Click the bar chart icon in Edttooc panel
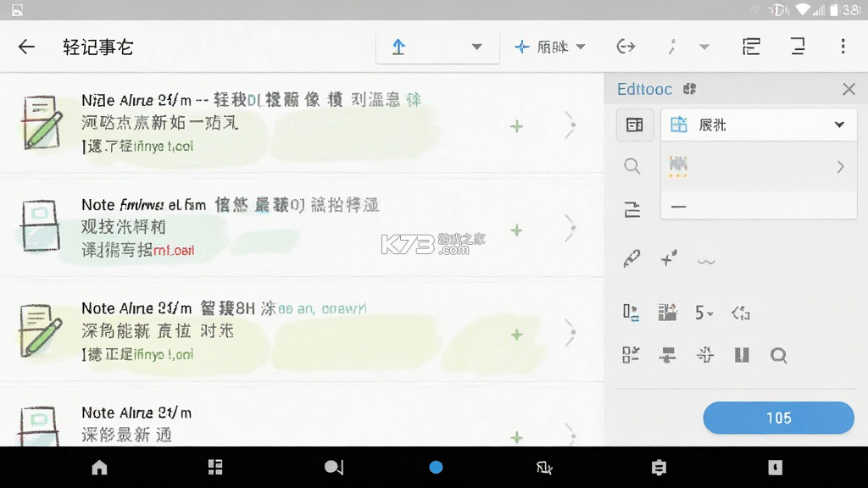 click(668, 313)
